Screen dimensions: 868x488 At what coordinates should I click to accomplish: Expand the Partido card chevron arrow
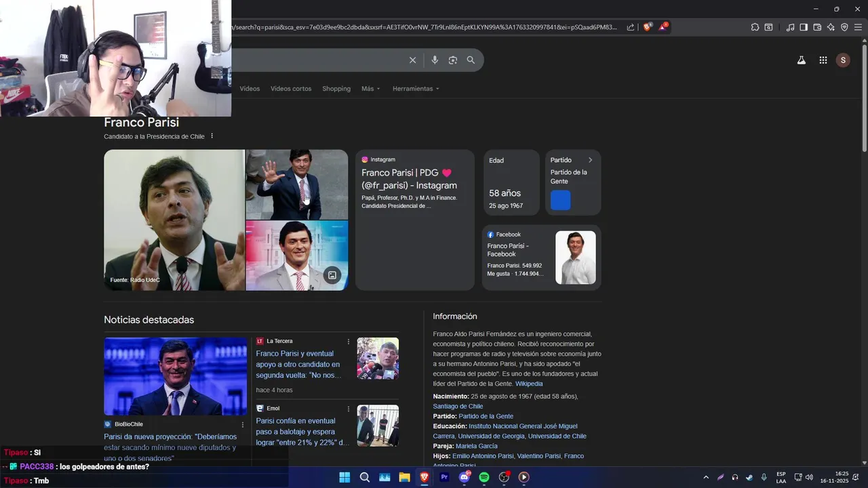click(x=590, y=160)
